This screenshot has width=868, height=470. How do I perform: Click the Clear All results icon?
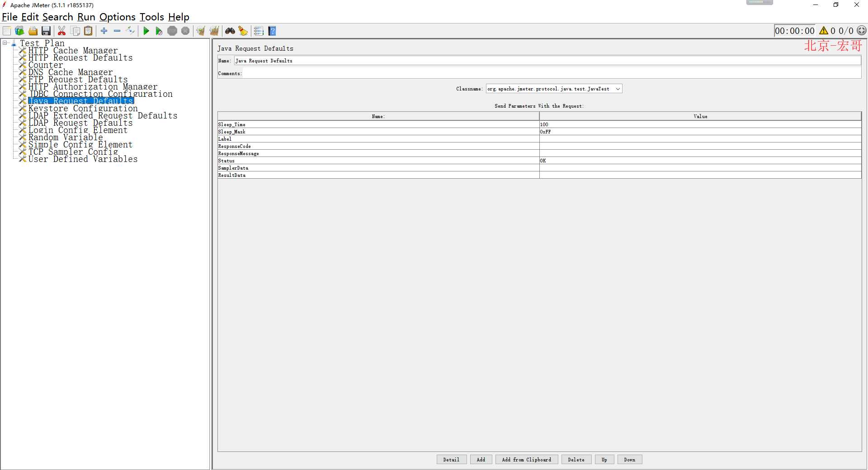tap(214, 31)
